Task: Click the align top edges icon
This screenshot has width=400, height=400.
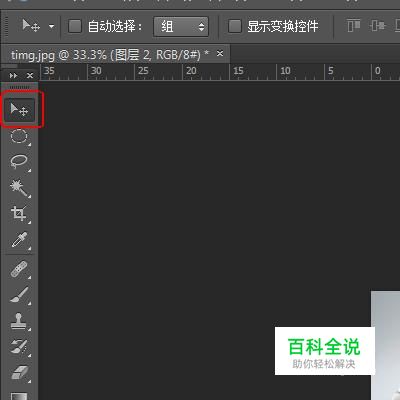Action: 354,26
